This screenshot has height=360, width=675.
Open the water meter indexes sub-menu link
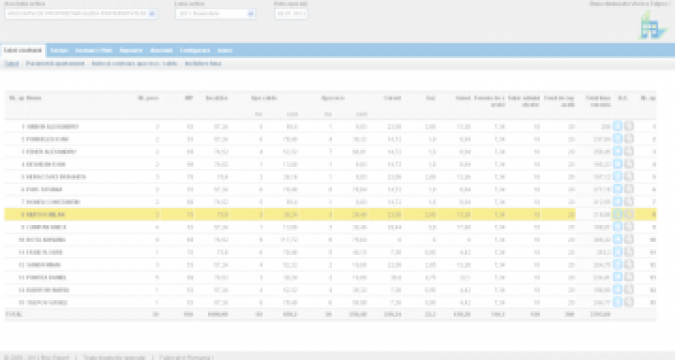134,63
